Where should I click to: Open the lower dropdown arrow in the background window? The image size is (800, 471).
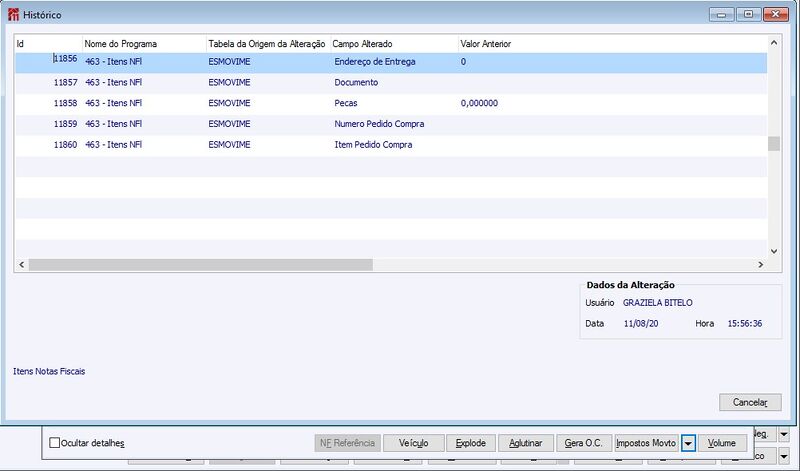[784, 456]
